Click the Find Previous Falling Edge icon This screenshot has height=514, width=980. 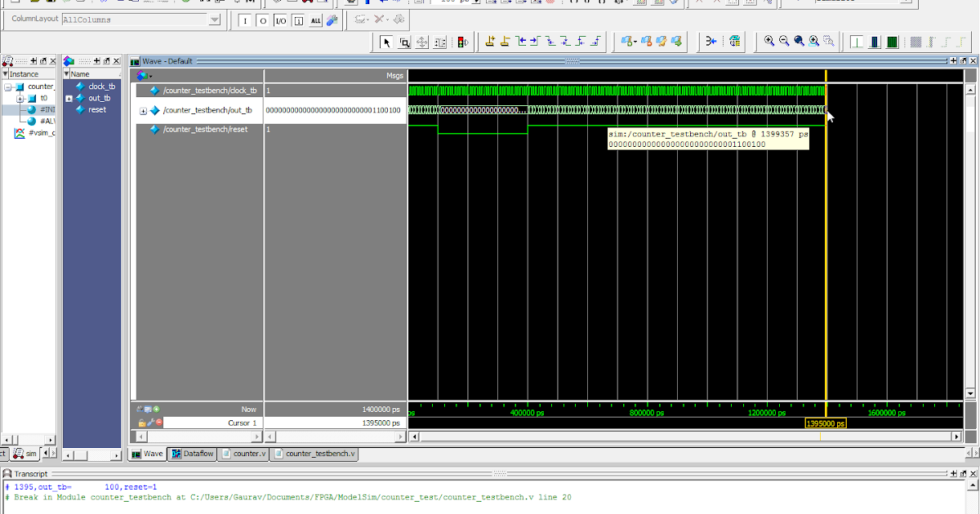[550, 42]
